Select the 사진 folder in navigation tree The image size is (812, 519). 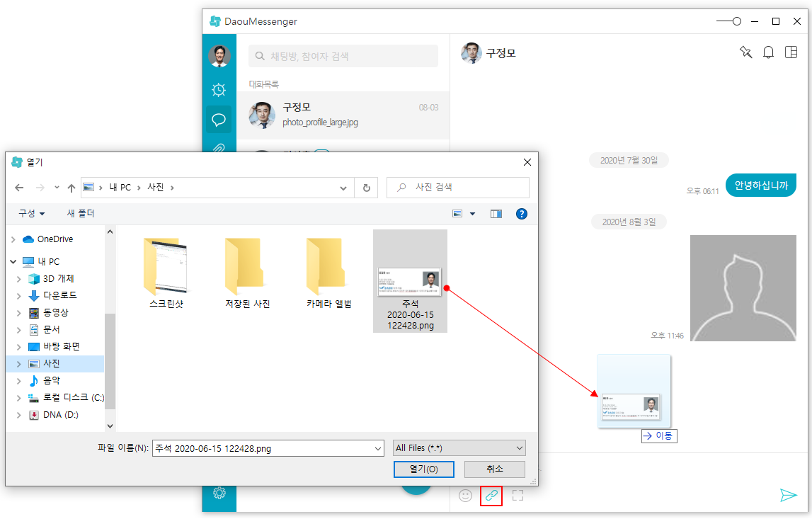(x=52, y=363)
